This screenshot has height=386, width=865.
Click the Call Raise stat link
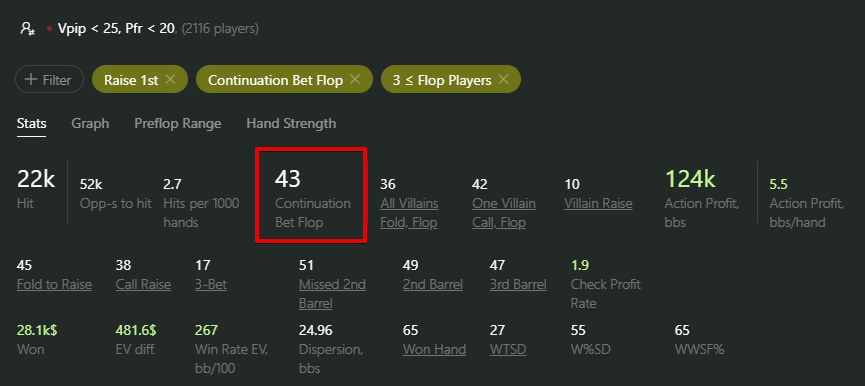click(143, 285)
